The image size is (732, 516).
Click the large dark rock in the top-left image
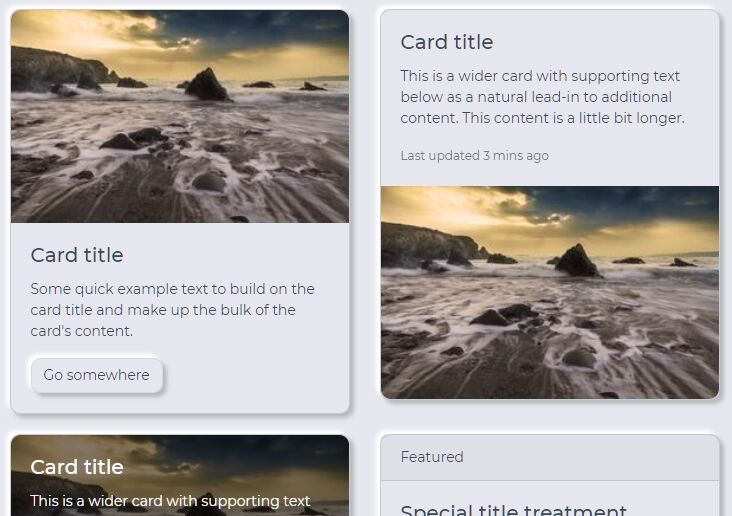(207, 85)
